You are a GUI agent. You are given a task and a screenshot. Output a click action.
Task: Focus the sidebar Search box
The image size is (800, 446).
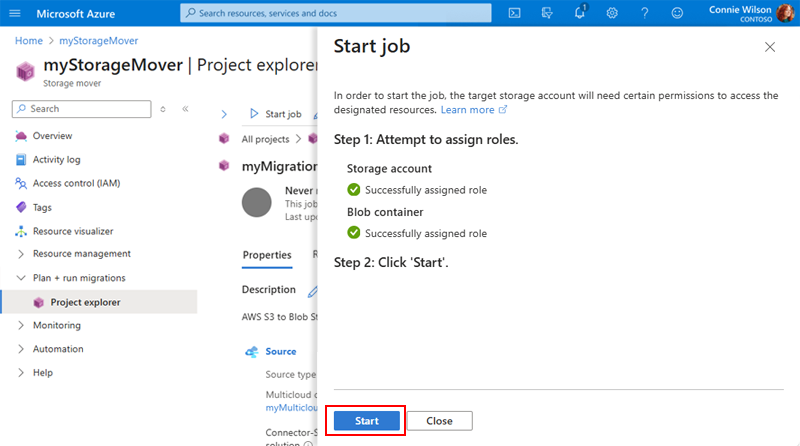(82, 109)
